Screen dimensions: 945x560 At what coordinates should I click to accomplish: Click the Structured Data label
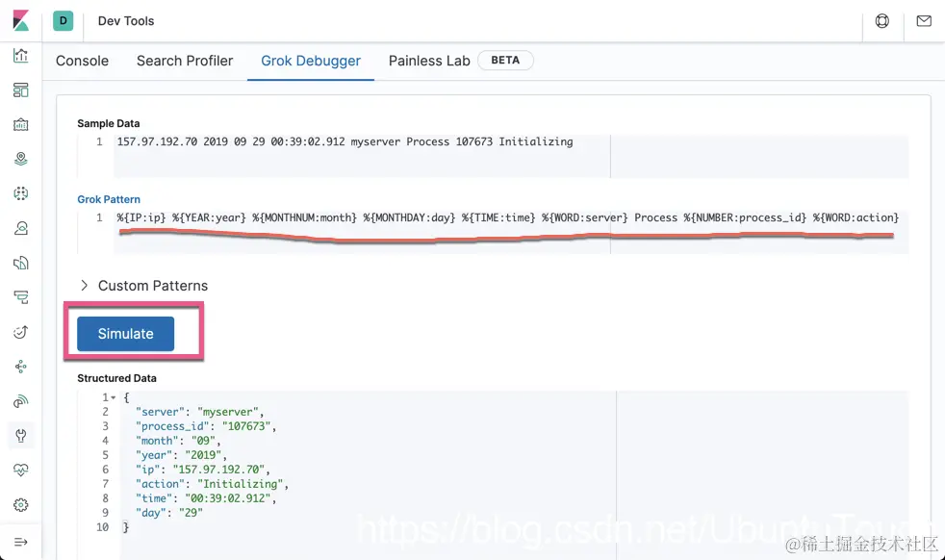tap(116, 378)
